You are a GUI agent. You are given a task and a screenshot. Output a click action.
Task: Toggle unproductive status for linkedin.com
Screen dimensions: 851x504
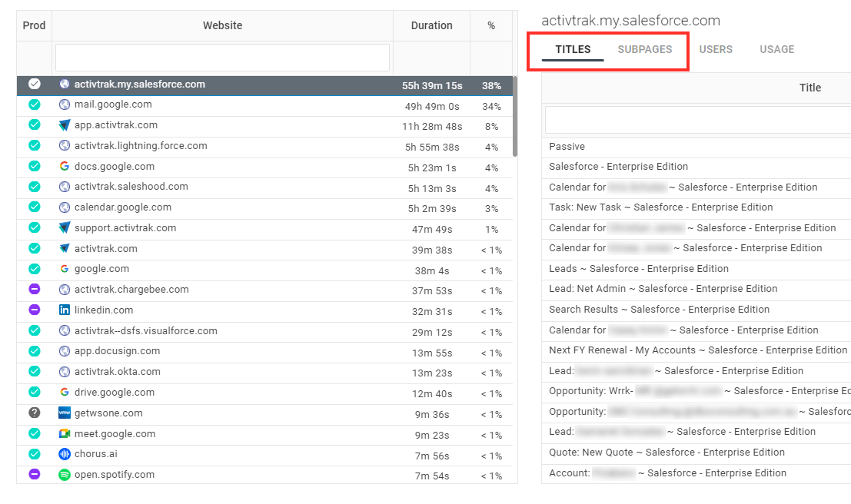34,310
